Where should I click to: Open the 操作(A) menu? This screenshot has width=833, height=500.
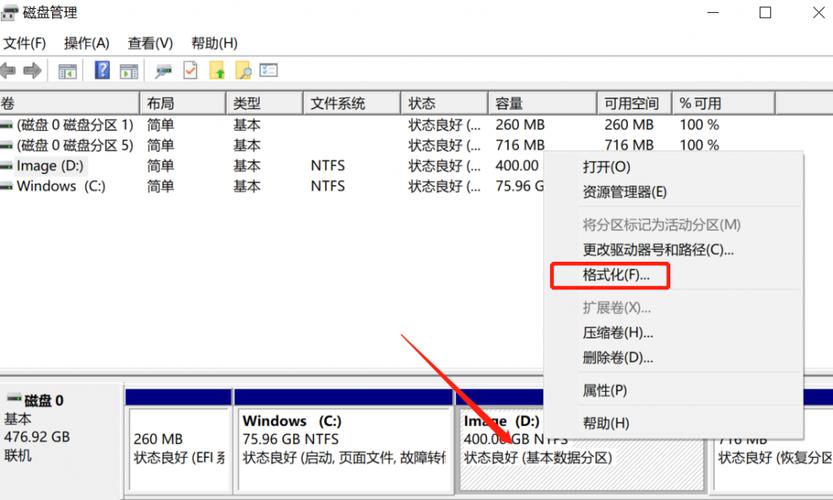click(x=87, y=43)
